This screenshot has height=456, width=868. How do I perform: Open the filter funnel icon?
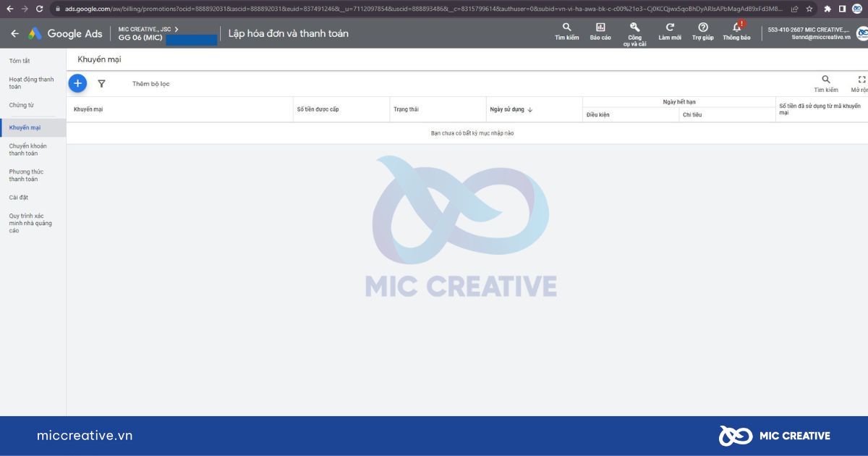pyautogui.click(x=101, y=84)
